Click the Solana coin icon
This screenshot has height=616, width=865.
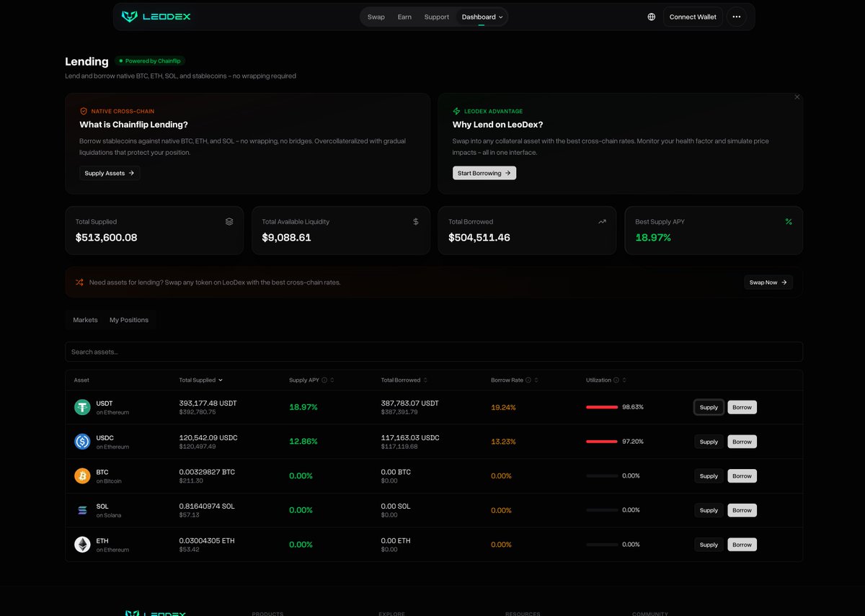pos(82,510)
